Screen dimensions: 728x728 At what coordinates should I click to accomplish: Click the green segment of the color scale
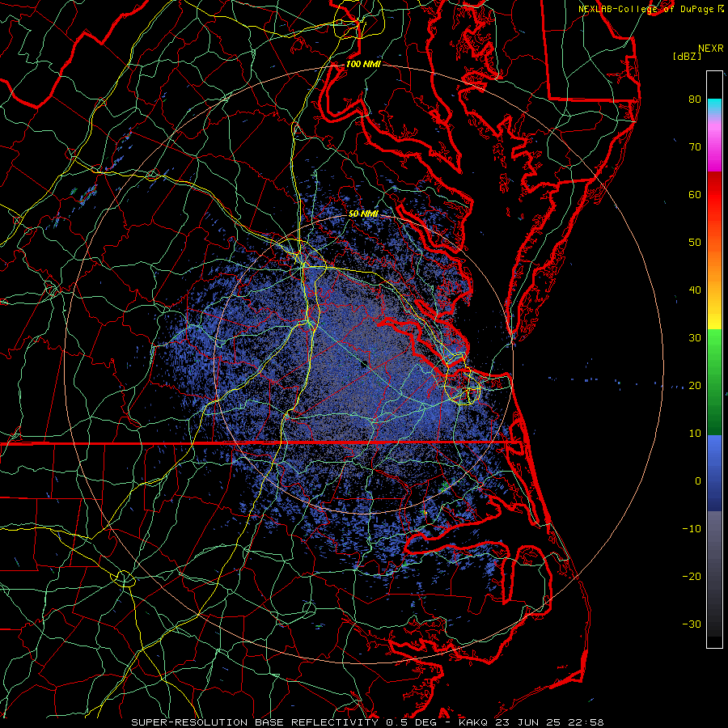[x=714, y=382]
